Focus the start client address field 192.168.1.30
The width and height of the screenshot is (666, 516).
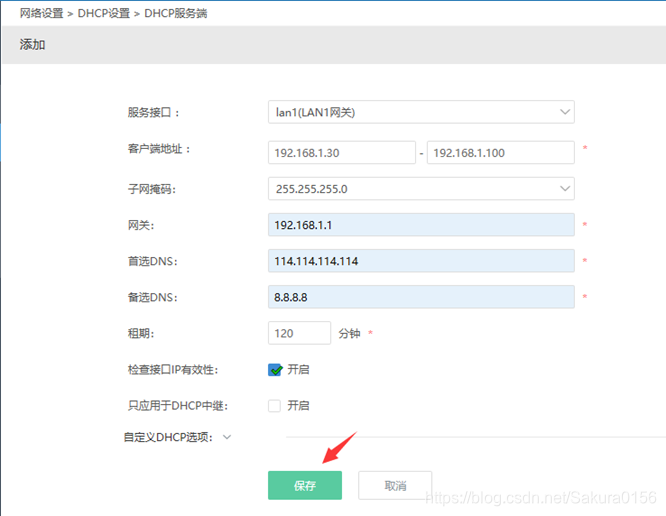tap(341, 152)
